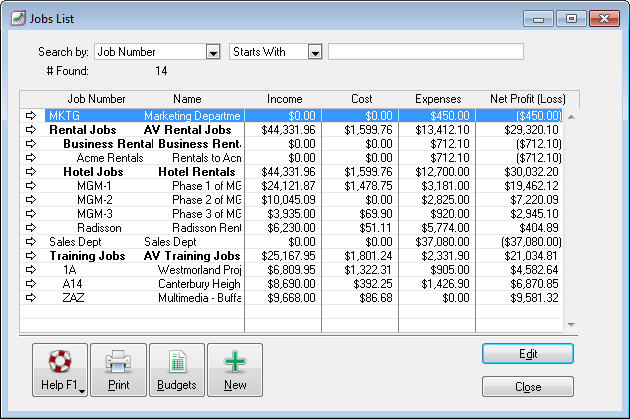The image size is (630, 419).
Task: Open the Help F1 dropdown arrow
Action: coord(82,391)
